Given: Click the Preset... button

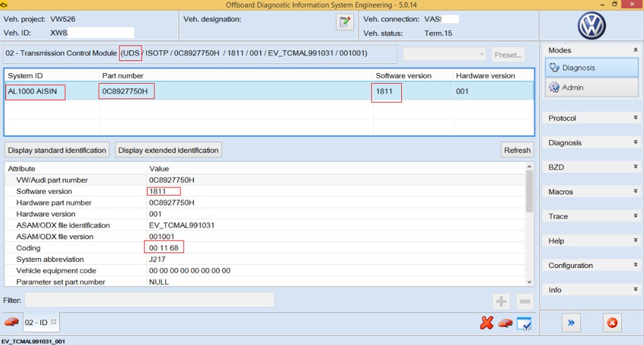Looking at the screenshot, I should tap(508, 54).
